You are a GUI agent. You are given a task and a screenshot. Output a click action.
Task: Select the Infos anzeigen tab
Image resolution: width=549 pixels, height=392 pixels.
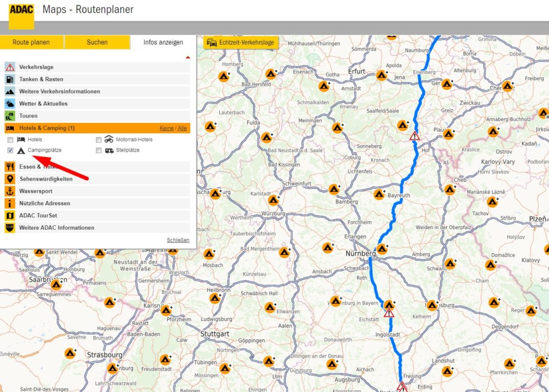click(163, 42)
